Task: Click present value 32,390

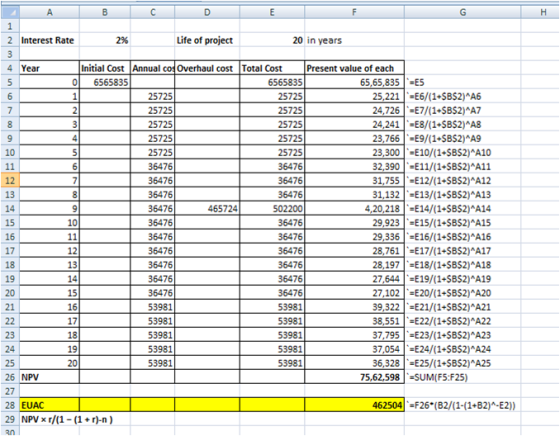Action: click(x=354, y=166)
